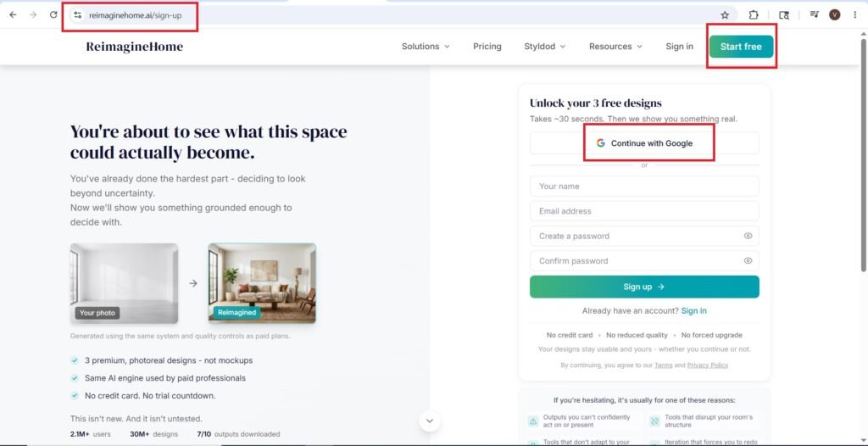This screenshot has height=446, width=868.
Task: Click the search tabs icon in toolbar
Action: point(784,15)
